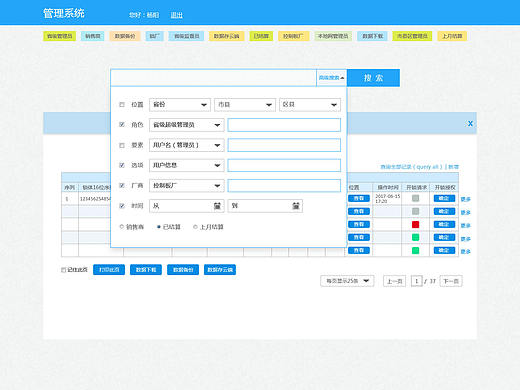Open the 区县 district dropdown
520x390 pixels.
(310, 105)
